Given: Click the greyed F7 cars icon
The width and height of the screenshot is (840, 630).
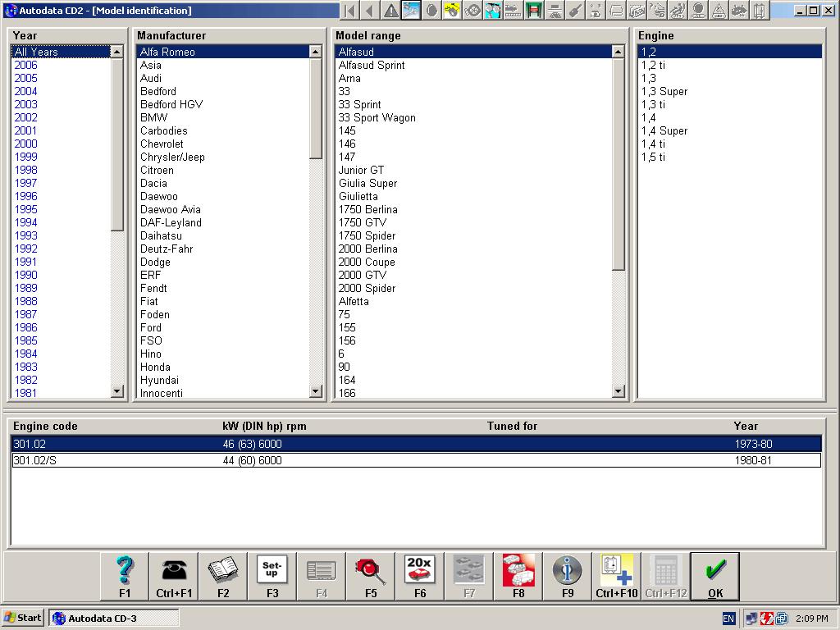Looking at the screenshot, I should pos(469,577).
